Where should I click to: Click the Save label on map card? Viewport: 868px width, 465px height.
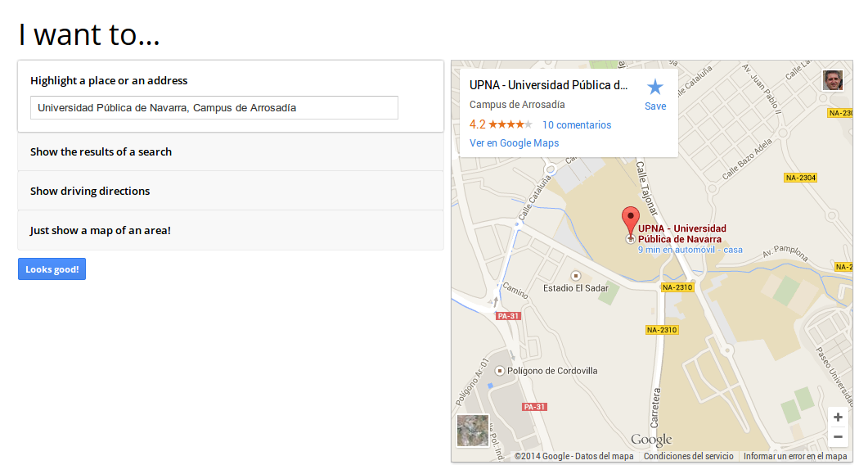655,106
